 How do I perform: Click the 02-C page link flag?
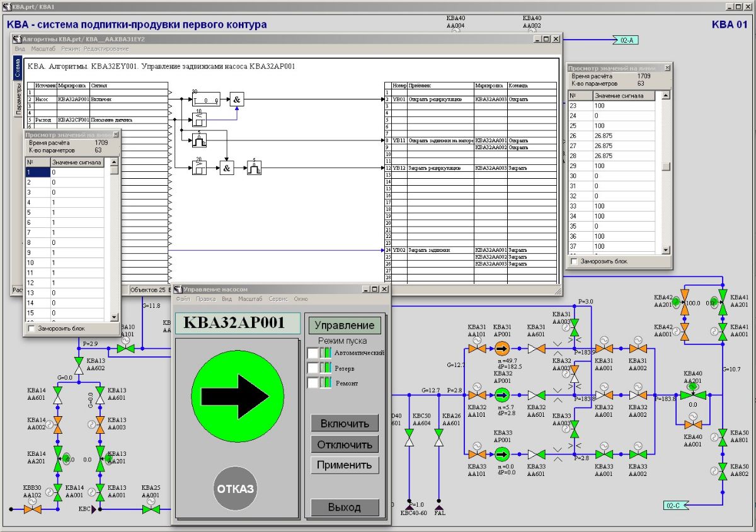coord(674,505)
